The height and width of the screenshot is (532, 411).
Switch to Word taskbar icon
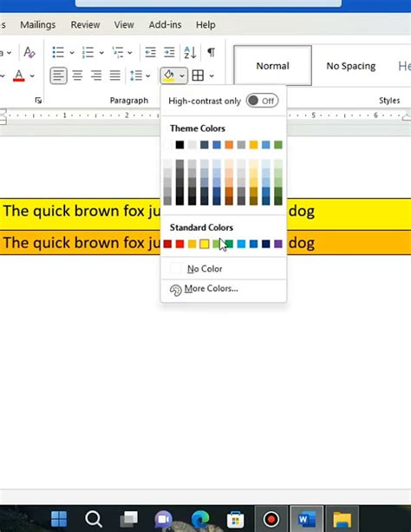(x=307, y=519)
